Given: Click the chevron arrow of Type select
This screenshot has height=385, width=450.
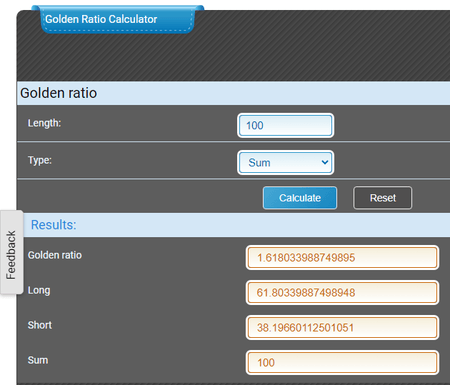Looking at the screenshot, I should 325,163.
